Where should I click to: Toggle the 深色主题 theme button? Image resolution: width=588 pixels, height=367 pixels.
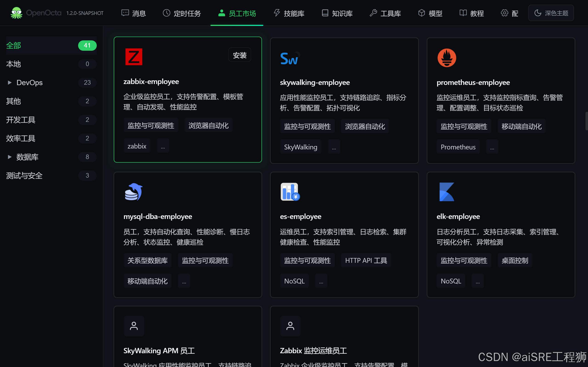tap(551, 13)
